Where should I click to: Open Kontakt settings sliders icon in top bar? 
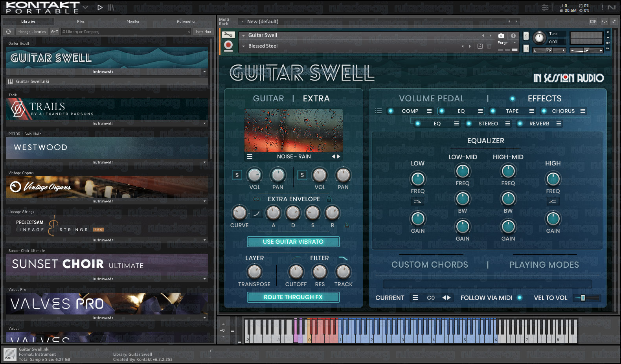(x=545, y=7)
